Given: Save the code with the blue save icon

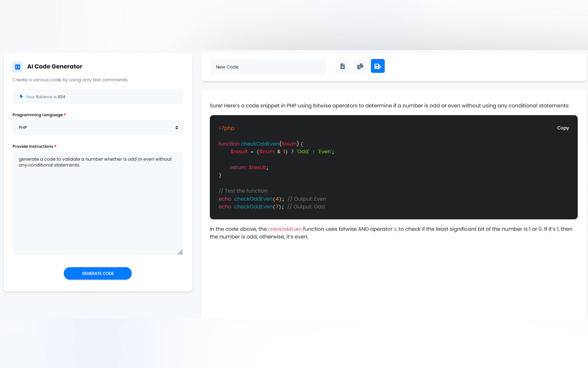Looking at the screenshot, I should pyautogui.click(x=378, y=66).
